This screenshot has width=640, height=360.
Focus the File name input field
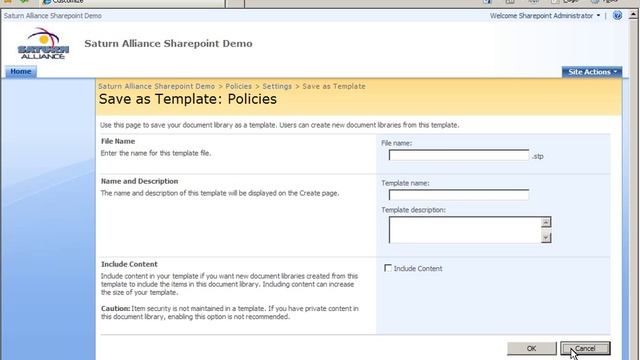pos(459,155)
